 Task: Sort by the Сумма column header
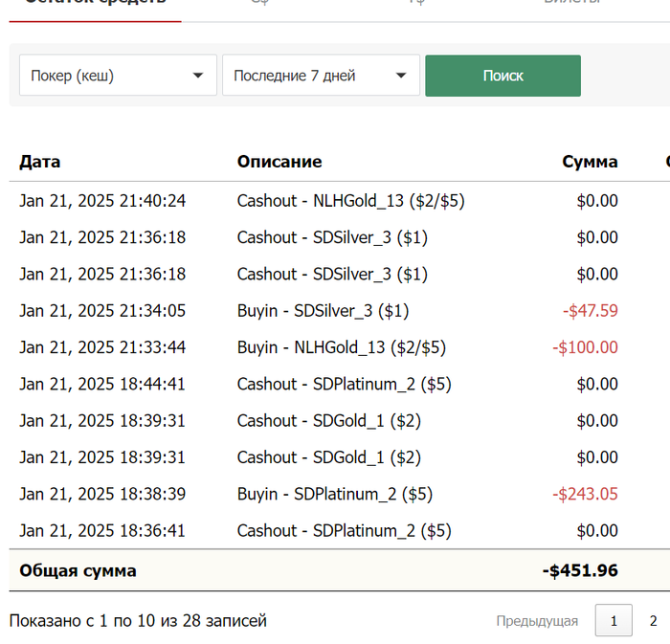[x=590, y=162]
